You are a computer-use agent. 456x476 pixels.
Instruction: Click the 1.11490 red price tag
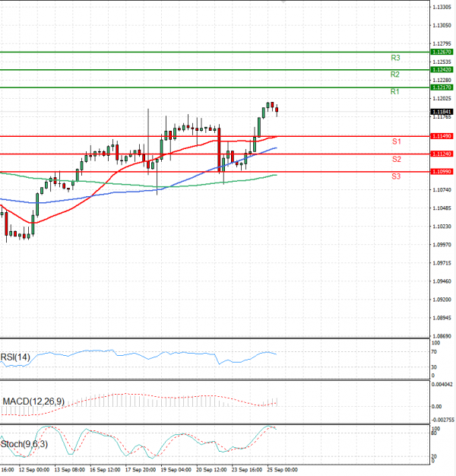coord(441,136)
